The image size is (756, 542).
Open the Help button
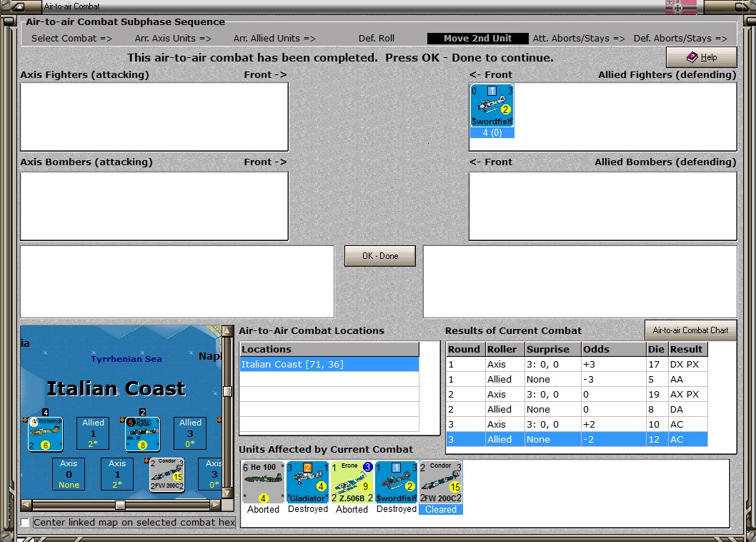point(702,57)
